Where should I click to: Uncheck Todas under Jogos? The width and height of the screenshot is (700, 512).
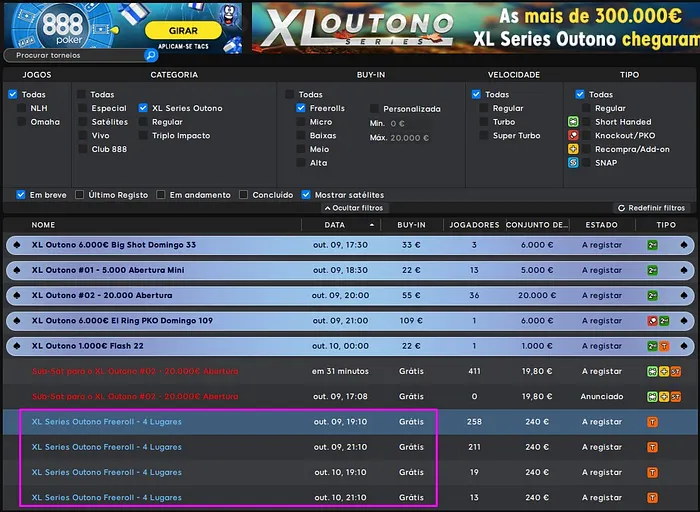pos(12,94)
